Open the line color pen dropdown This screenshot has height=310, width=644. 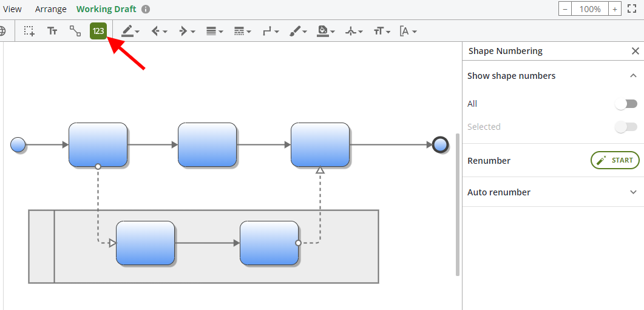tap(130, 31)
